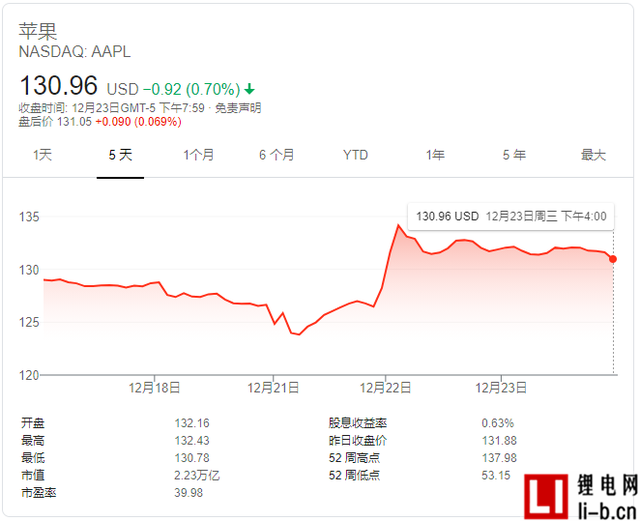The image size is (640, 521).
Task: Click the 最高 value 132.43
Action: (x=192, y=441)
